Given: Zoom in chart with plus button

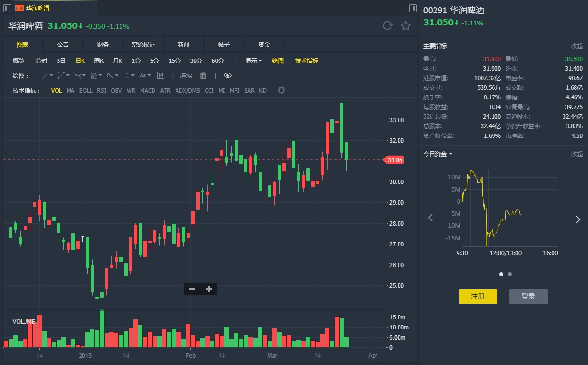Looking at the screenshot, I should click(209, 289).
